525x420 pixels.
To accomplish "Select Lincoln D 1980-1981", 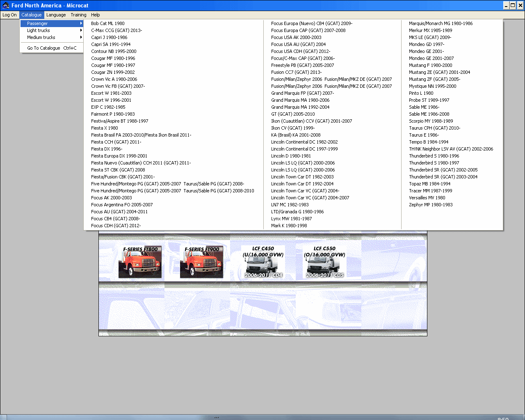I will coord(291,156).
